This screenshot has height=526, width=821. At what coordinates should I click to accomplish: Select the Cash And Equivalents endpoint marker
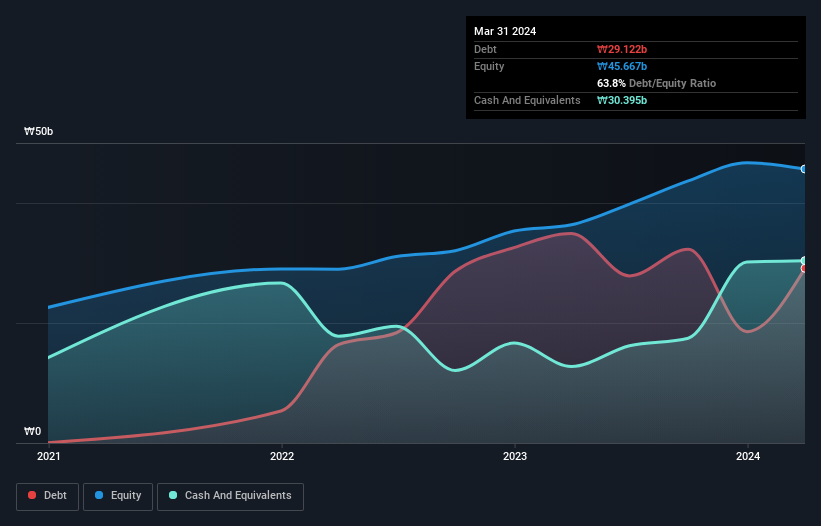[x=804, y=261]
